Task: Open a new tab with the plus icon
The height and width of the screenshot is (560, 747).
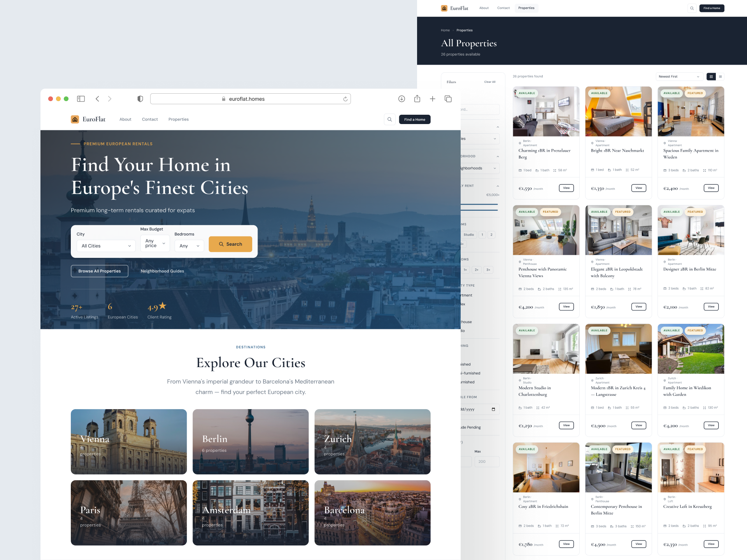Action: pos(432,99)
